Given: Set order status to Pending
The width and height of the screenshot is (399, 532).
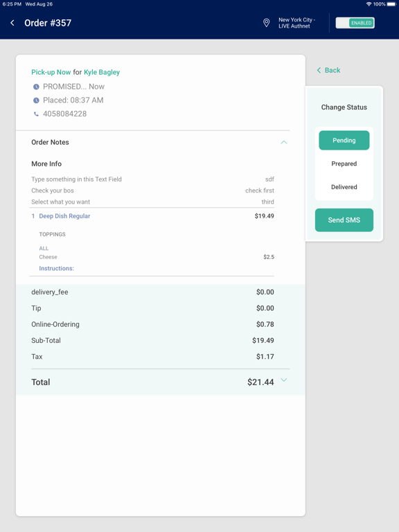Looking at the screenshot, I should (x=344, y=140).
